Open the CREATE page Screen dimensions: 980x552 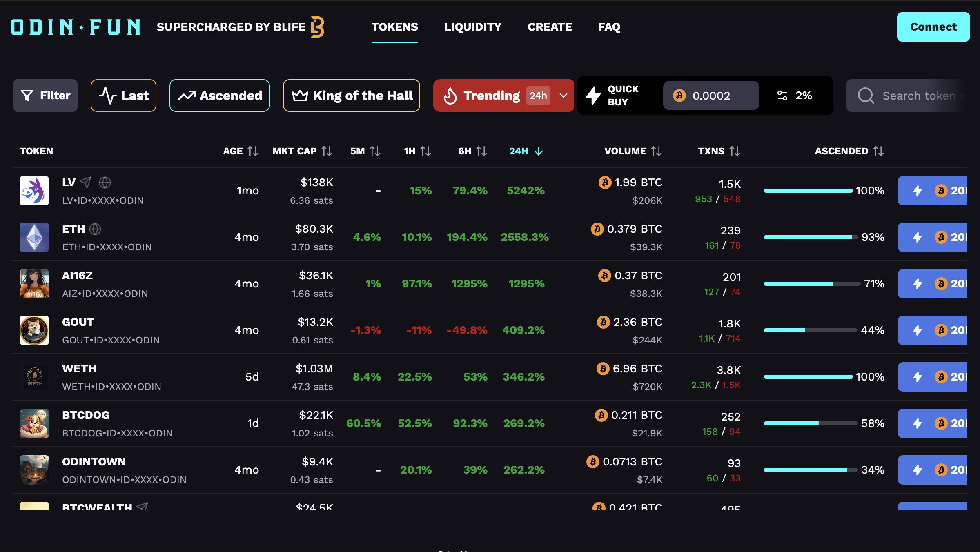pyautogui.click(x=550, y=27)
